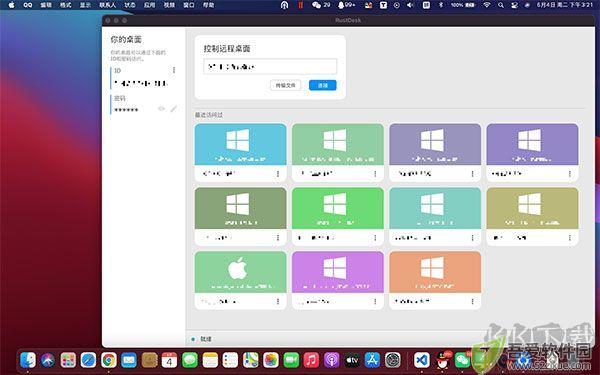The width and height of the screenshot is (600, 375).
Task: Open Apple TV from the Dock
Action: (352, 360)
